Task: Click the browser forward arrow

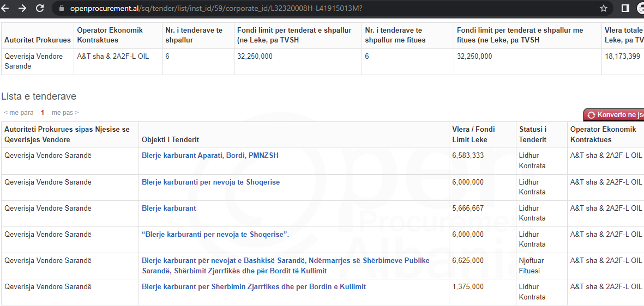Action: (22, 8)
